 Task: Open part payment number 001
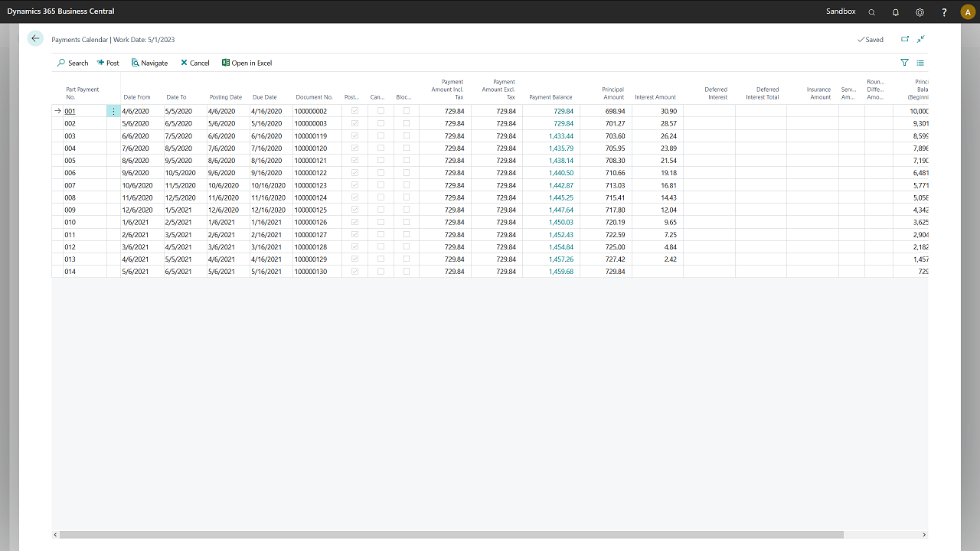tap(70, 111)
